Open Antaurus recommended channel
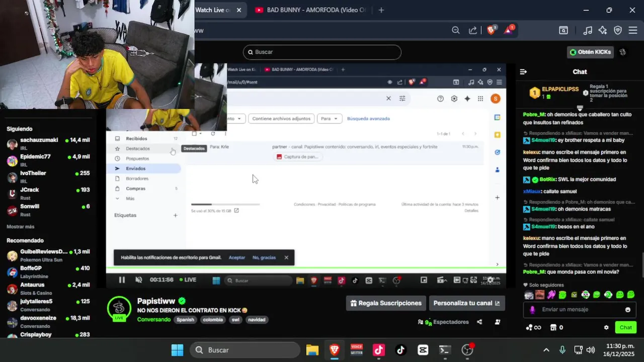 click(48, 288)
